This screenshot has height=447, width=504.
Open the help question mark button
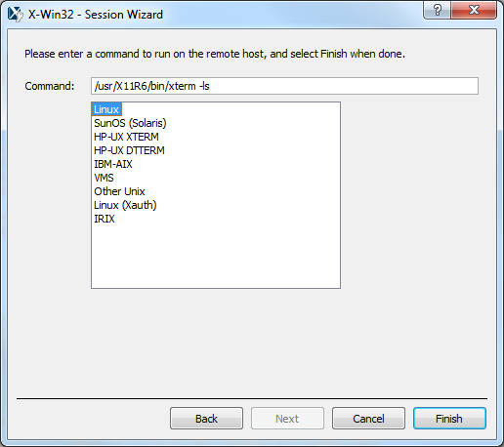tap(437, 10)
